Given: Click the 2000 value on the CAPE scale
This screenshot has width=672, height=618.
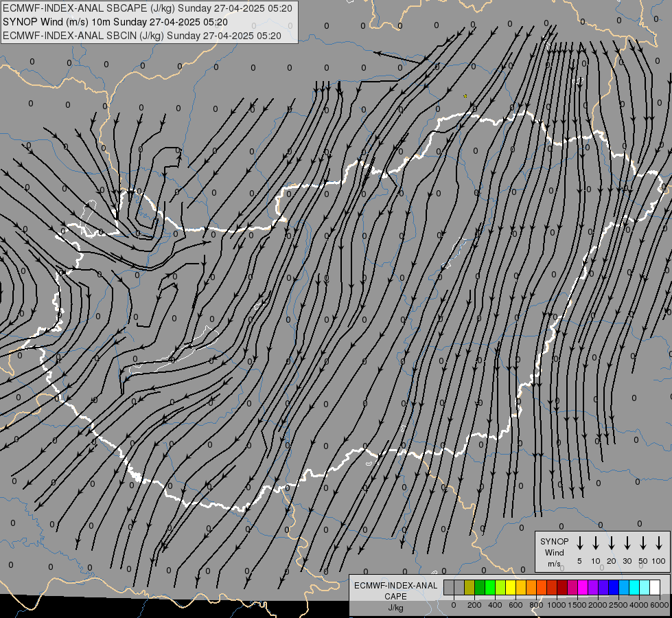Looking at the screenshot, I should coord(598,605).
